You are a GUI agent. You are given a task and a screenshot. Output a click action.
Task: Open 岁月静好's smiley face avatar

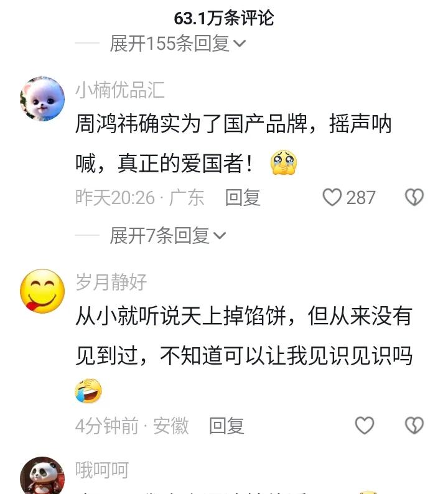[x=42, y=291]
